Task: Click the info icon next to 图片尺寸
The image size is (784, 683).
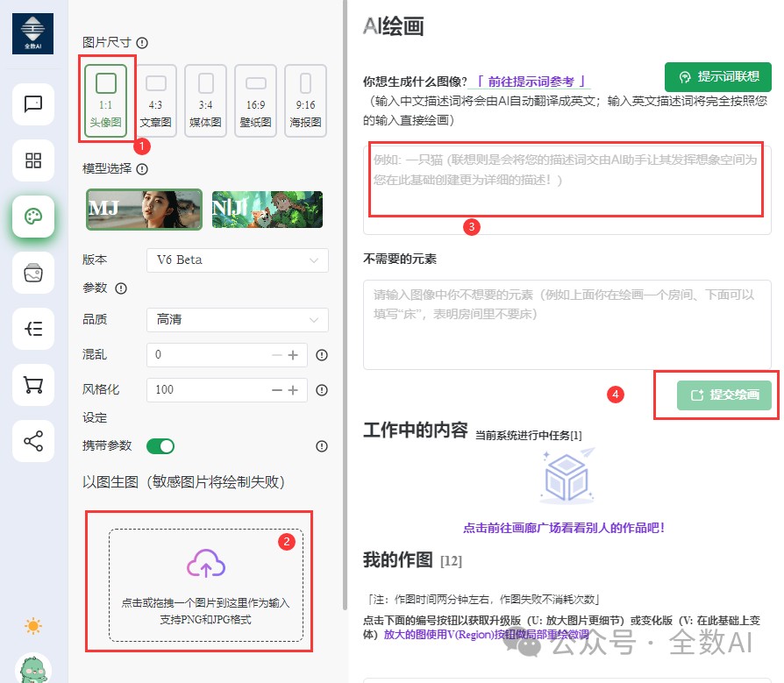Action: 141,42
